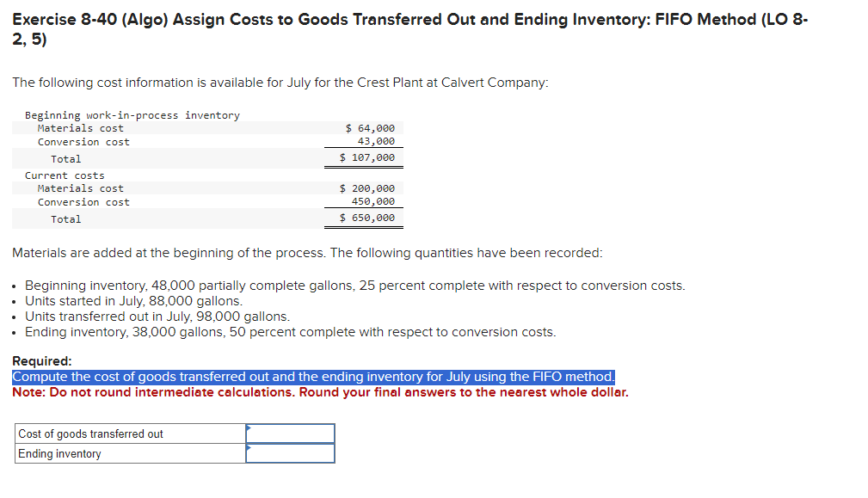Click the blue arrow marker in Ending inventory field
Viewport: 868px width, 498px height.
249,448
